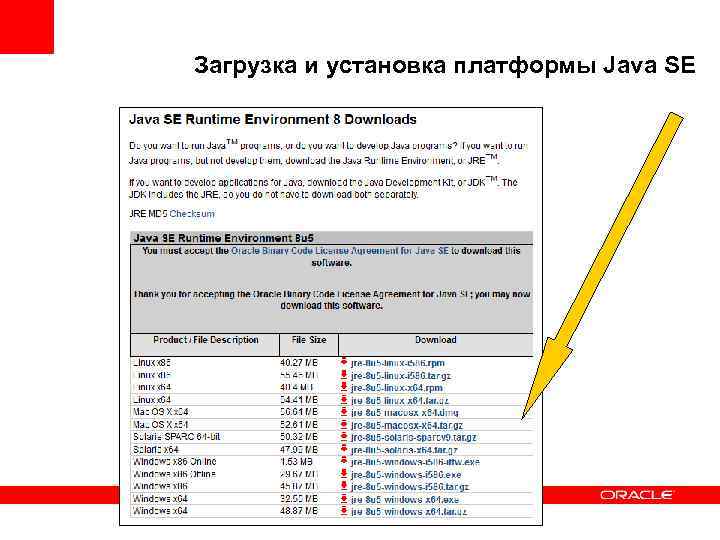Click the red download arrow beside jre-8u5-linux-i586.rpm
Image resolution: width=720 pixels, height=540 pixels.
[343, 362]
